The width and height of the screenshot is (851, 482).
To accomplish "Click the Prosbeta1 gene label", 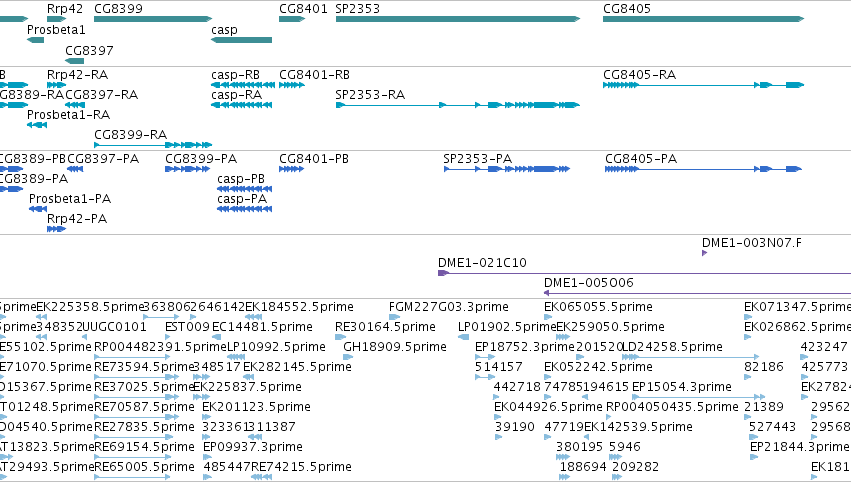I will coord(56,30).
